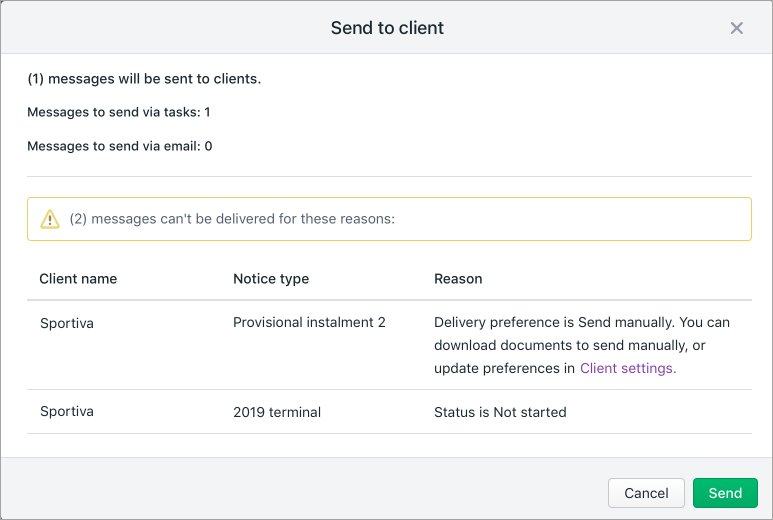Click the Status is Not started reason
The height and width of the screenshot is (520, 773).
pyautogui.click(x=500, y=412)
